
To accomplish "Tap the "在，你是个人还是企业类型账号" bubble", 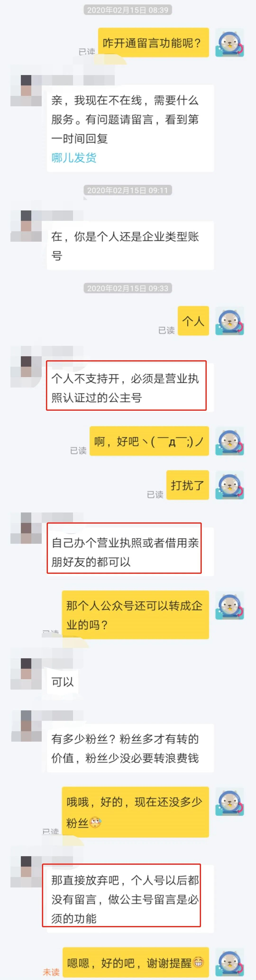I will pyautogui.click(x=130, y=245).
